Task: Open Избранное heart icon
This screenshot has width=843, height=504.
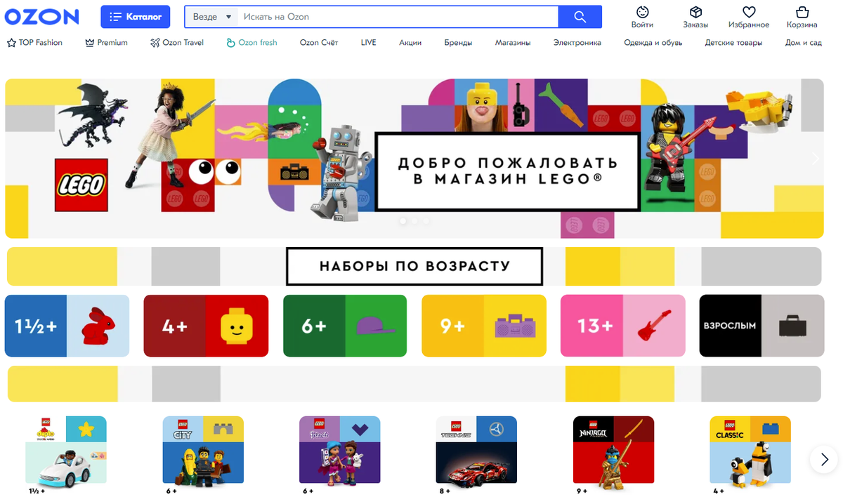Action: pyautogui.click(x=749, y=18)
